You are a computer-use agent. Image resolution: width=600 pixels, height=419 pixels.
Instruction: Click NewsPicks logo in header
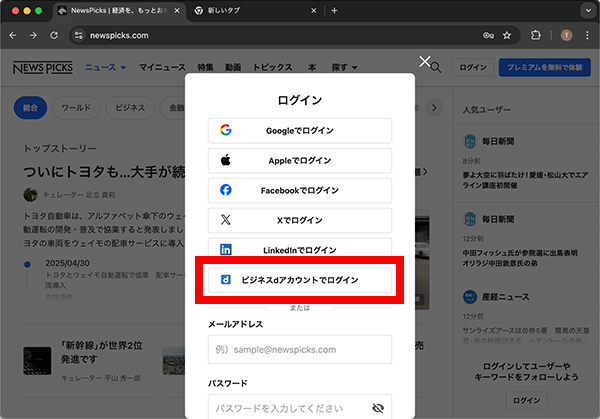[x=43, y=68]
